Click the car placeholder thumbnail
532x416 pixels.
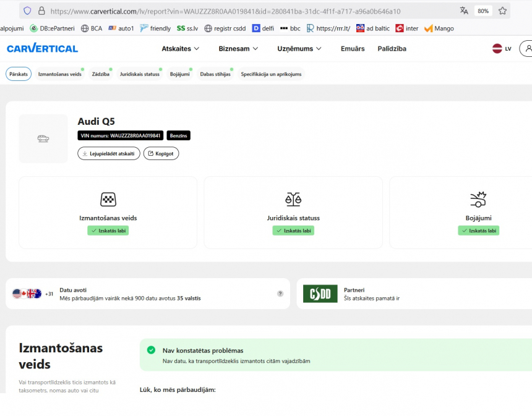(x=43, y=138)
